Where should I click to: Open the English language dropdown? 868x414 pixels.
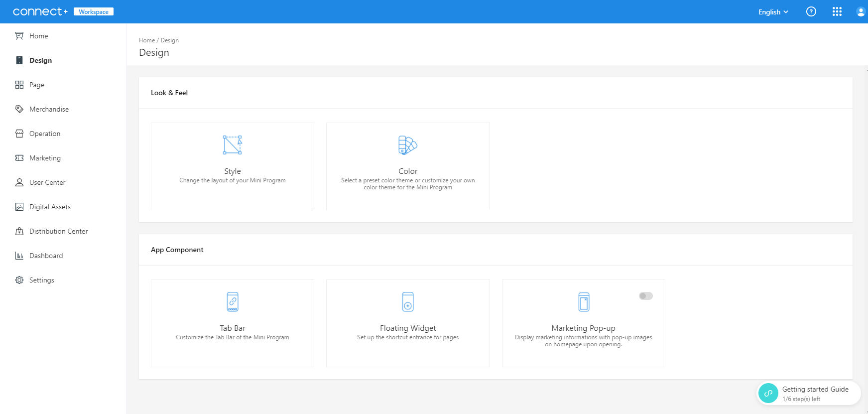point(773,12)
